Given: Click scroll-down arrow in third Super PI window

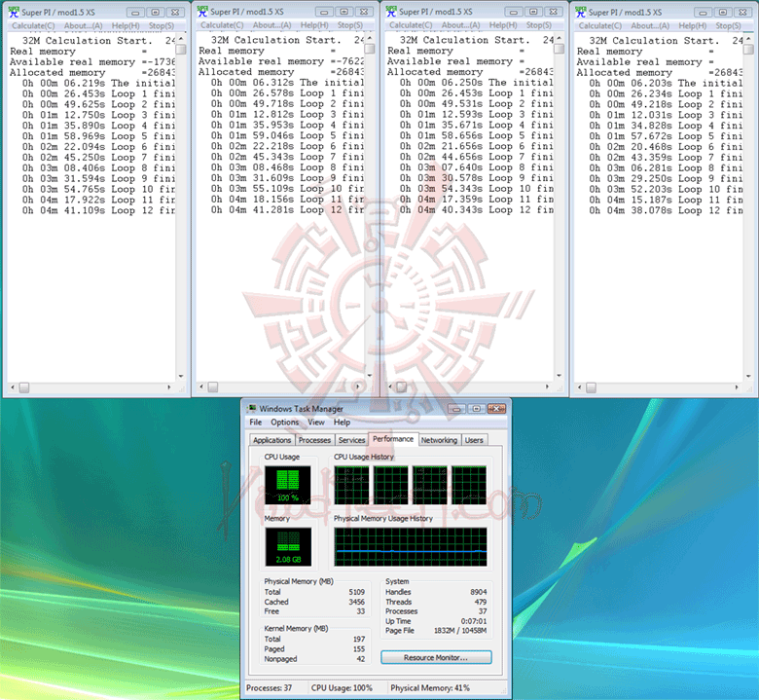Looking at the screenshot, I should tap(559, 376).
